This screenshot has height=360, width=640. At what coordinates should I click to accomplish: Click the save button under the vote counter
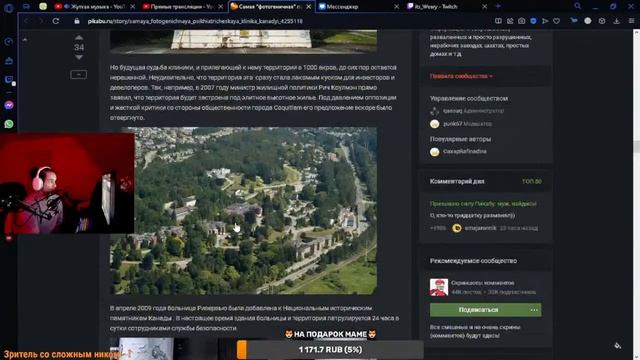(78, 74)
